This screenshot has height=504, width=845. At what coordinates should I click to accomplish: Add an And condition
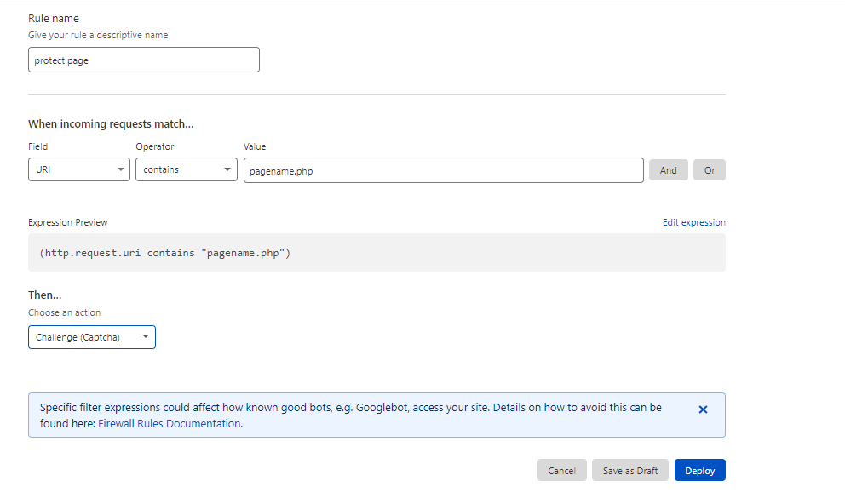coord(668,170)
